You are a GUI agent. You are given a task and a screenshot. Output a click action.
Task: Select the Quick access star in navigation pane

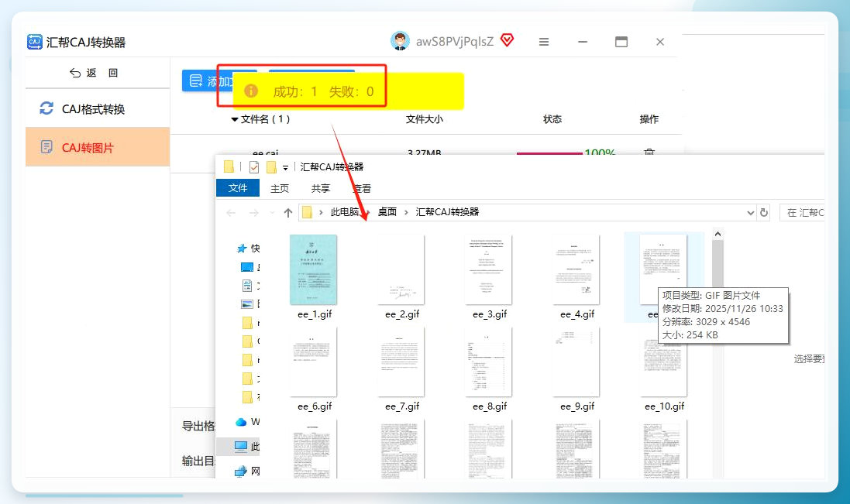click(x=242, y=249)
